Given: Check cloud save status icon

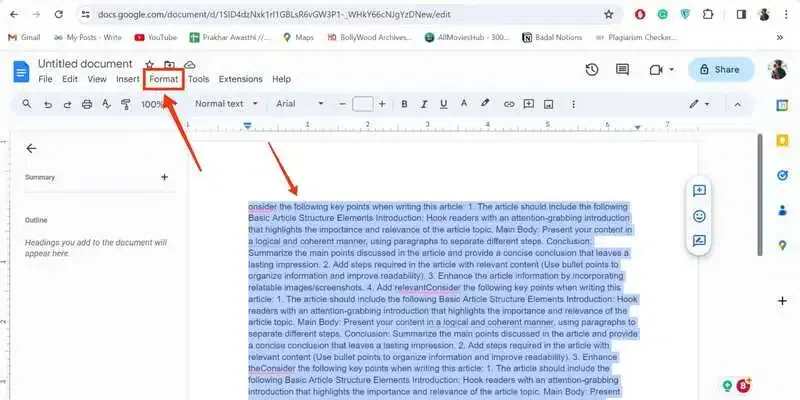Looking at the screenshot, I should pyautogui.click(x=190, y=64).
